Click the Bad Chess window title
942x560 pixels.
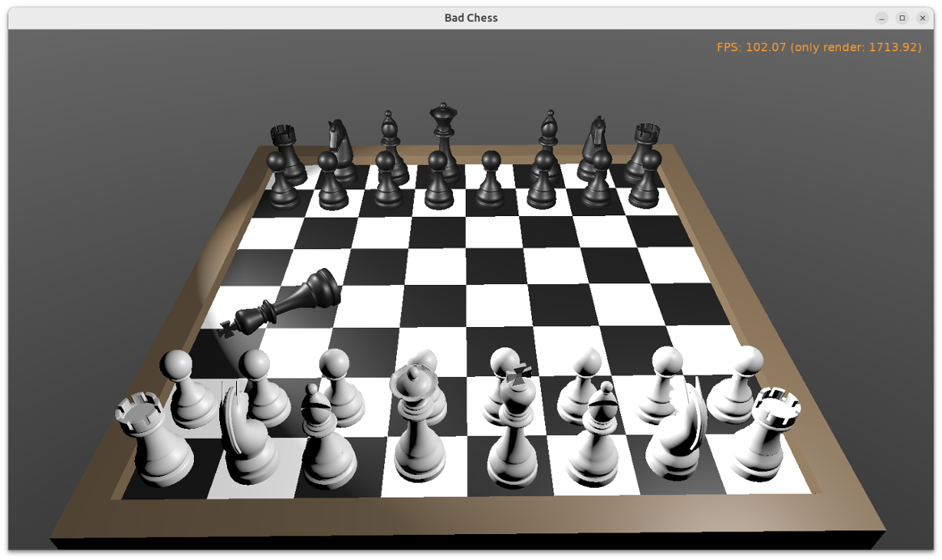click(471, 18)
